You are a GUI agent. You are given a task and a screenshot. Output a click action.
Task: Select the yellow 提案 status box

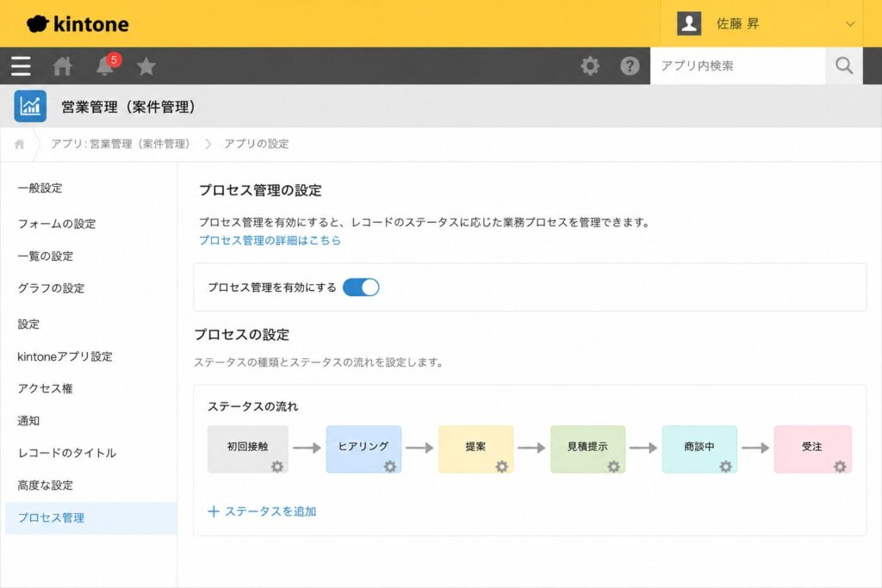point(475,449)
